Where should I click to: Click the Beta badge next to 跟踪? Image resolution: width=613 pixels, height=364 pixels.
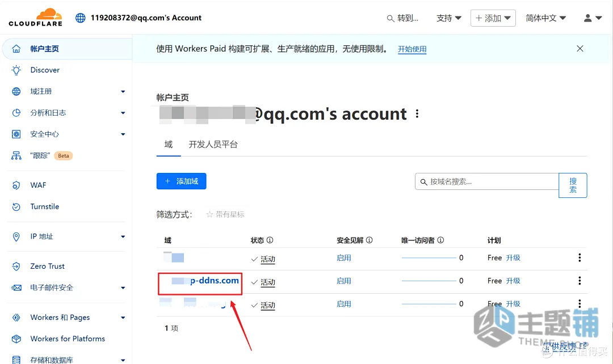(64, 156)
